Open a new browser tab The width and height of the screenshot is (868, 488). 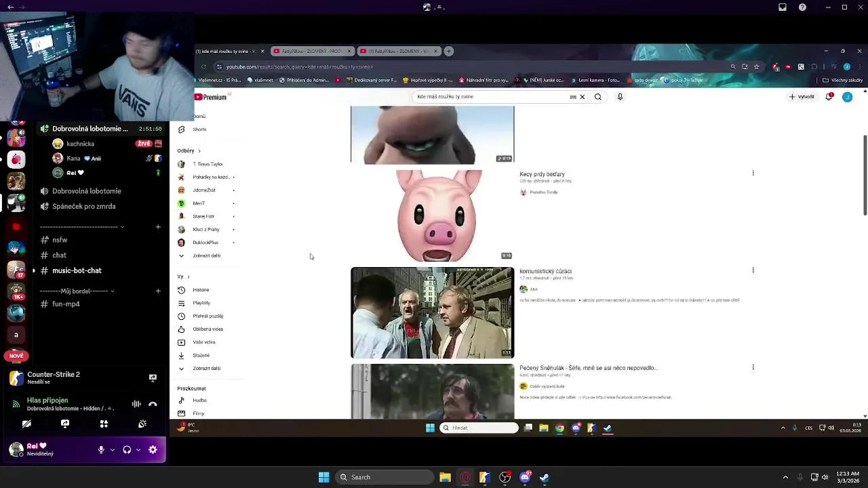click(x=448, y=51)
